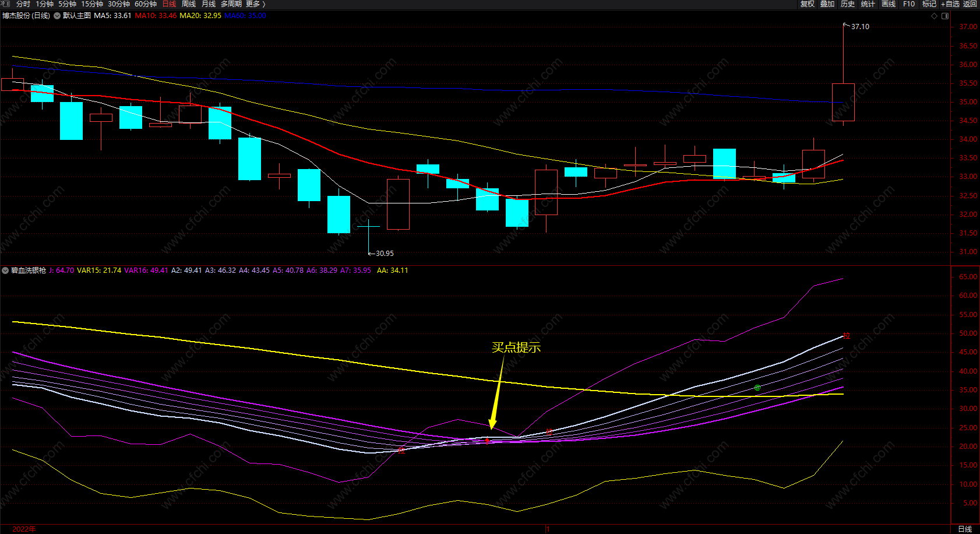Click the MA10: 33.46 value
Screen dimensions: 980x534
[x=156, y=16]
